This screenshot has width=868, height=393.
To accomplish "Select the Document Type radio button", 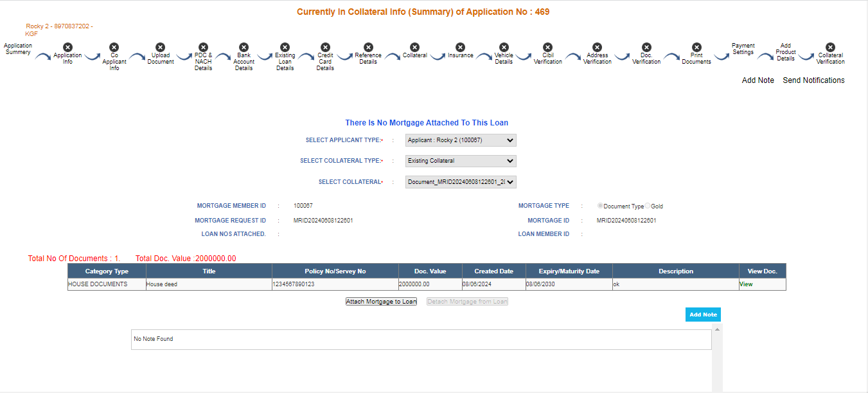I will (600, 206).
